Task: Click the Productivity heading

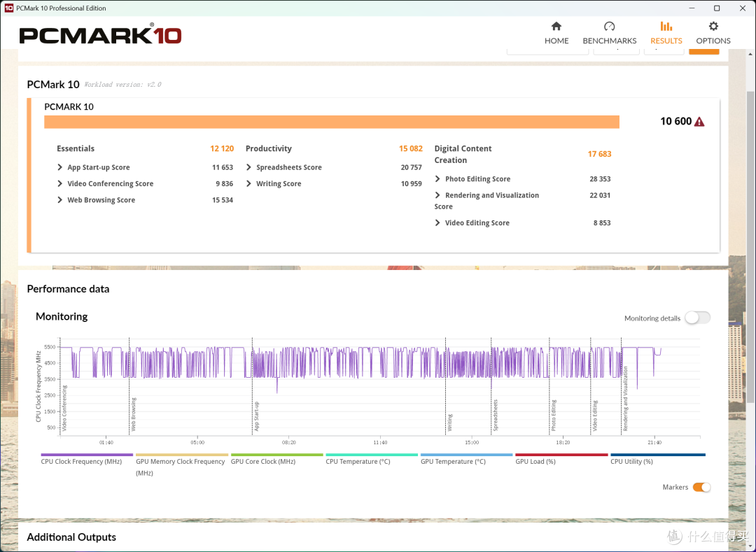Action: [269, 148]
